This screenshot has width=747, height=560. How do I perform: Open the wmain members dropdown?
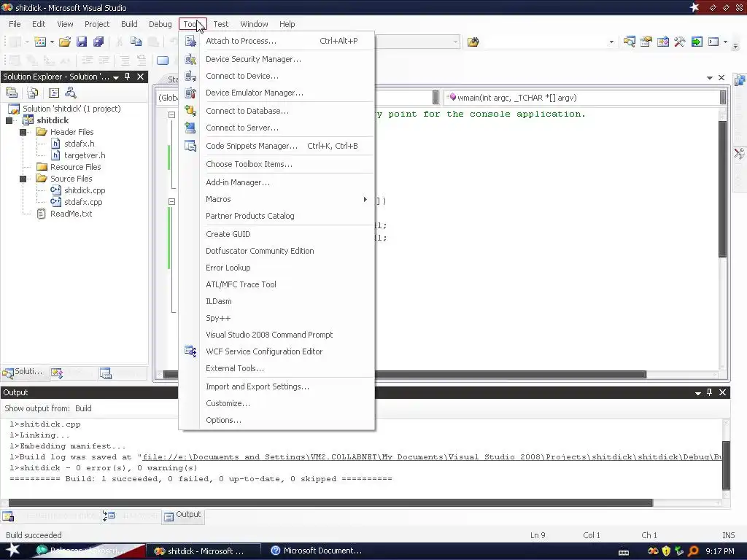point(723,98)
